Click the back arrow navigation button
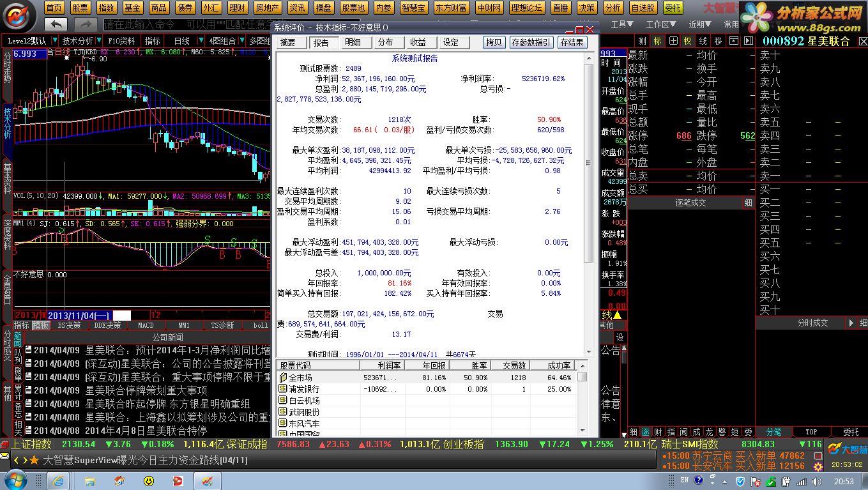The image size is (868, 490). pos(57,24)
